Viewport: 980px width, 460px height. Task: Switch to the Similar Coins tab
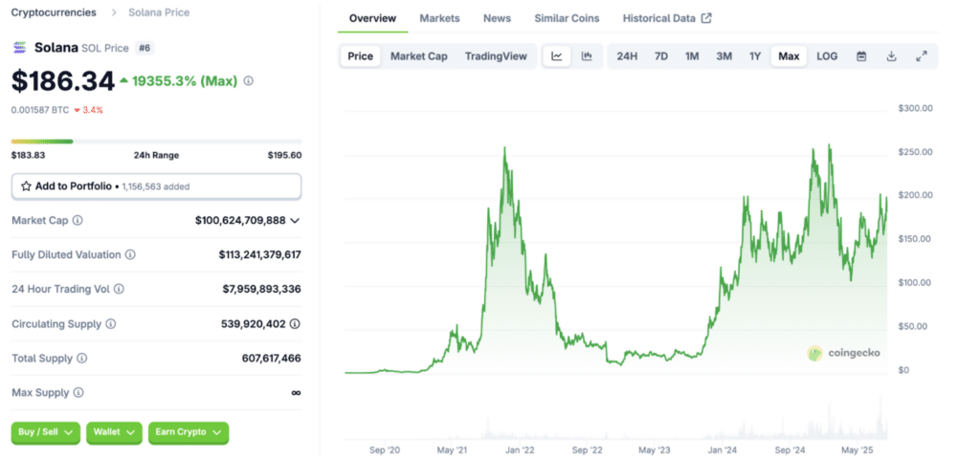pos(567,18)
